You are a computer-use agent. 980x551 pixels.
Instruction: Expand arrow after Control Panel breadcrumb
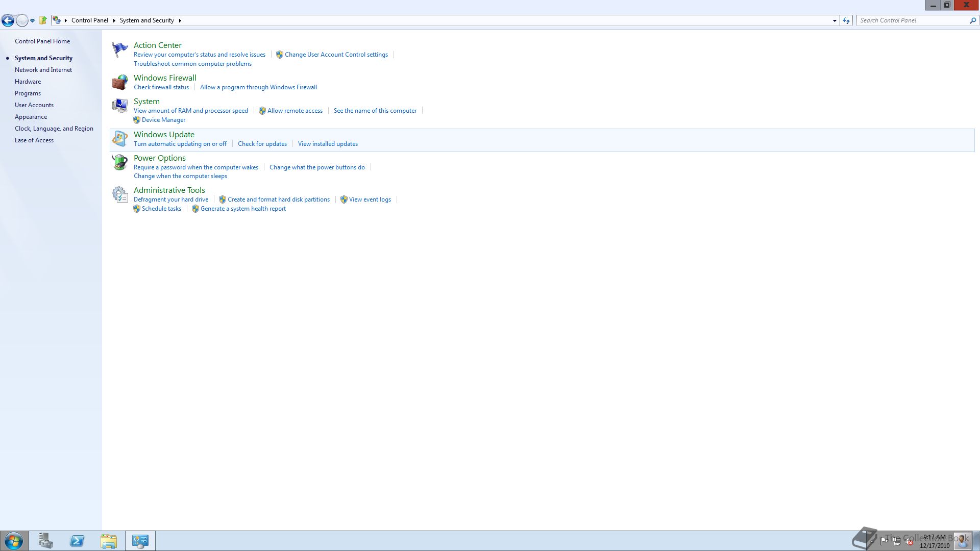click(114, 20)
